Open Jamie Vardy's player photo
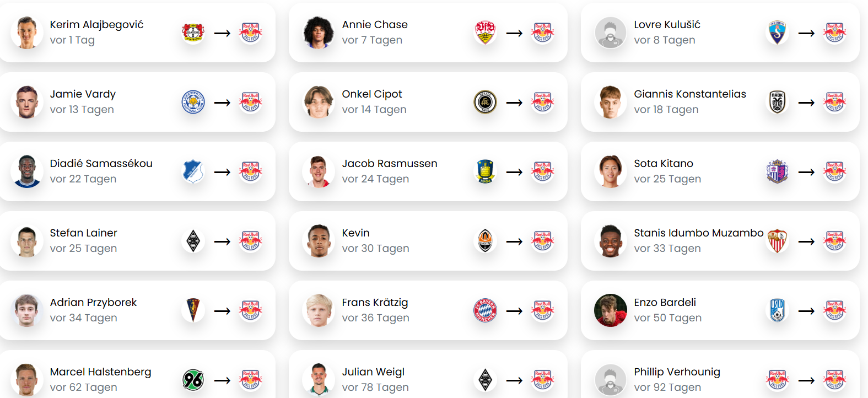This screenshot has height=398, width=868. pyautogui.click(x=27, y=103)
